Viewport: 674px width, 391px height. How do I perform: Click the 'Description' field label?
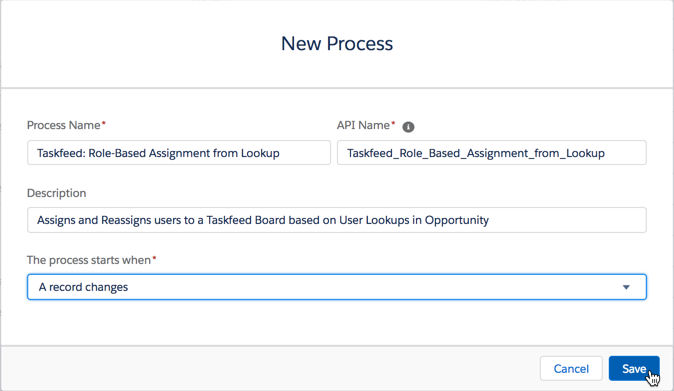[56, 193]
